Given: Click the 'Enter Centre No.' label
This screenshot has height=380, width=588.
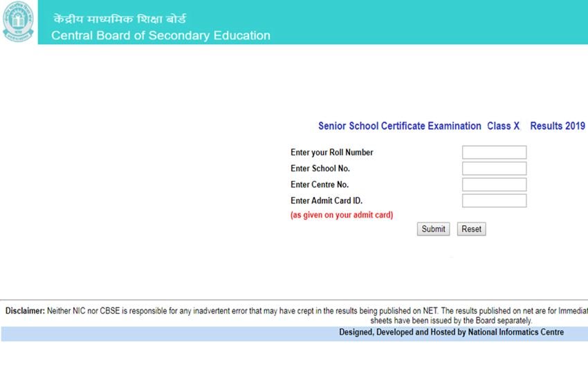Looking at the screenshot, I should tap(320, 184).
